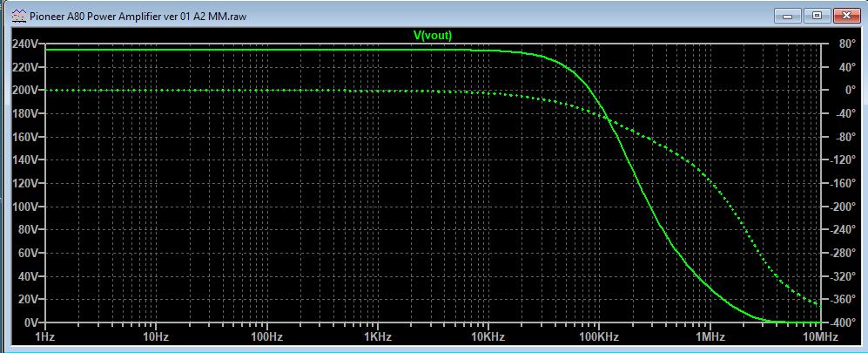The image size is (868, 353).
Task: Click the 10MHz frequency axis label
Action: point(822,336)
